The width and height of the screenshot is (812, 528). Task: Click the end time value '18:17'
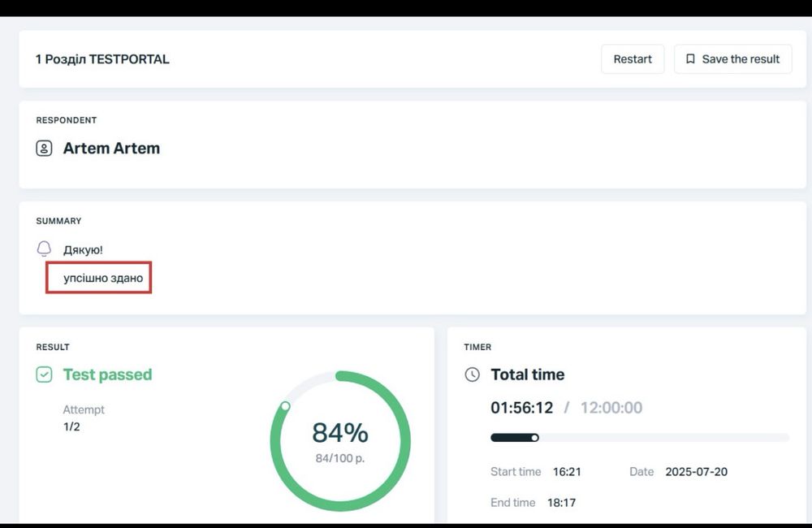pyautogui.click(x=561, y=503)
